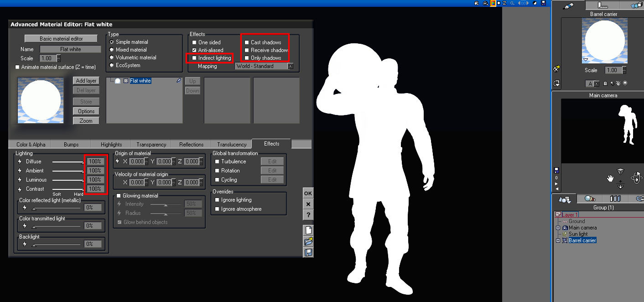Click the Zoom button under preview
The height and width of the screenshot is (302, 644).
86,121
